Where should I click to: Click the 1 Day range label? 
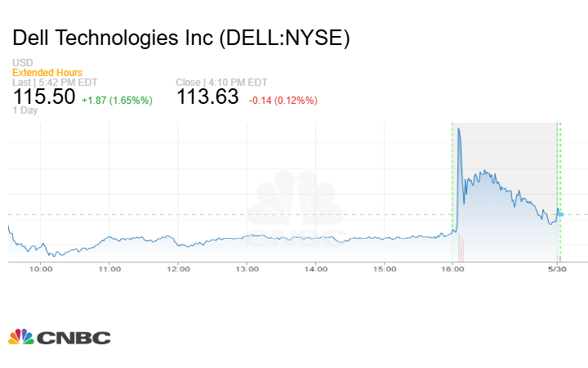pyautogui.click(x=26, y=111)
